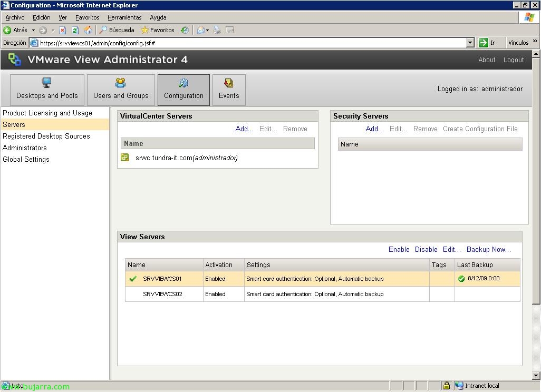Click the page scrollbar down arrow
The height and width of the screenshot is (392, 541).
[x=536, y=376]
